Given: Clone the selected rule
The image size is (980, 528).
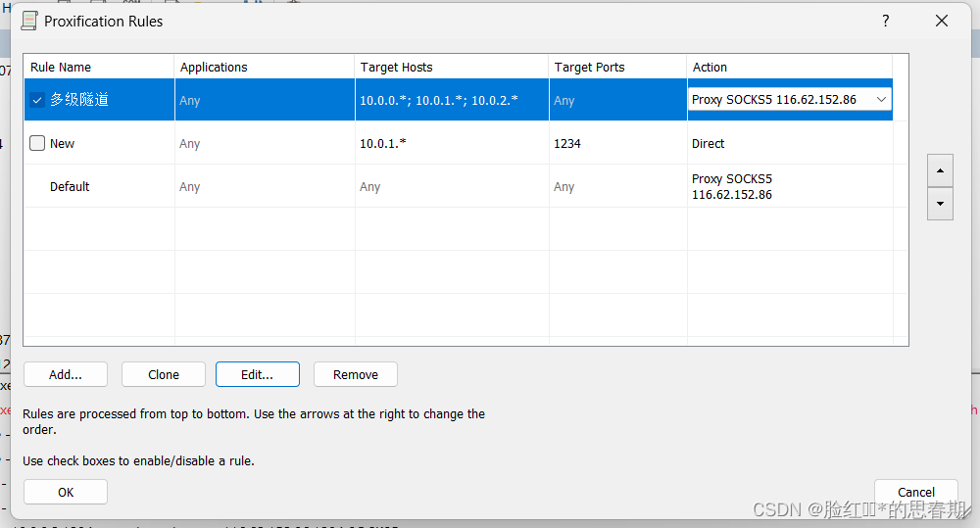Looking at the screenshot, I should click(164, 374).
